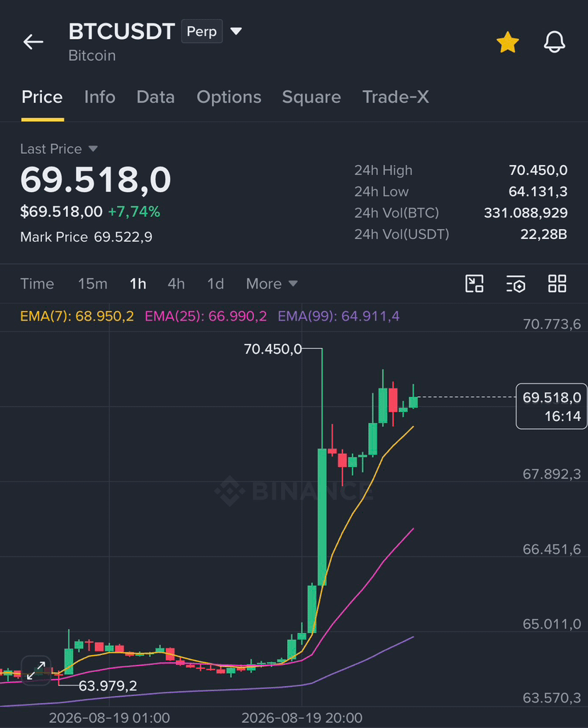This screenshot has height=728, width=588.
Task: Open chart indicator settings icon
Action: pos(516,284)
